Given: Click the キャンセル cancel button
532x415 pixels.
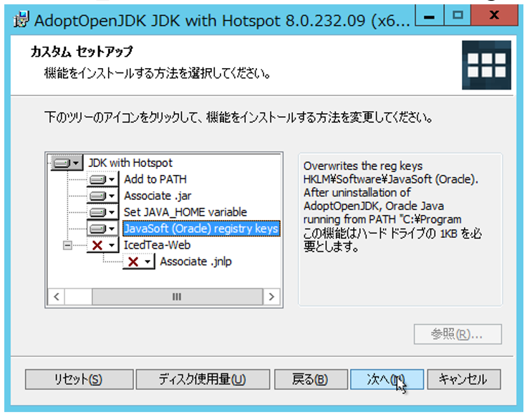Looking at the screenshot, I should [464, 379].
